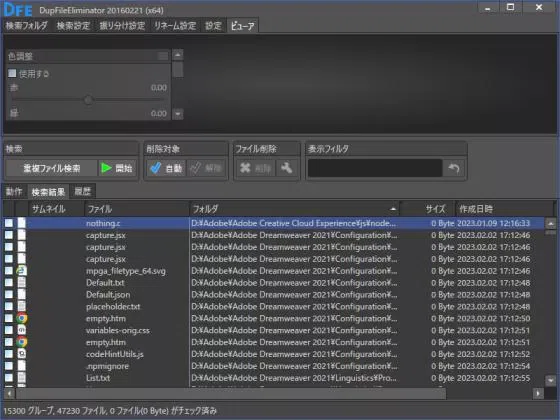
Task: Sort by the サイズ column header
Action: (x=427, y=209)
